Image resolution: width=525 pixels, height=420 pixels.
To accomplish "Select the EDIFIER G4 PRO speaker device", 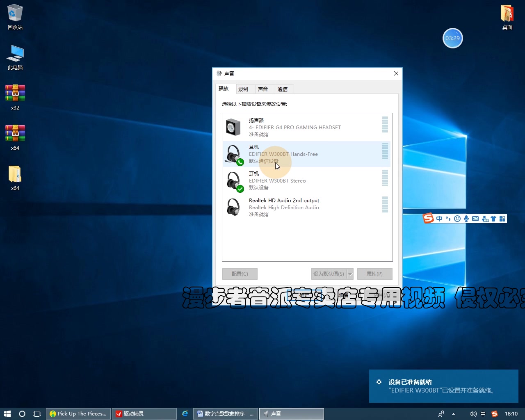I will [307, 127].
